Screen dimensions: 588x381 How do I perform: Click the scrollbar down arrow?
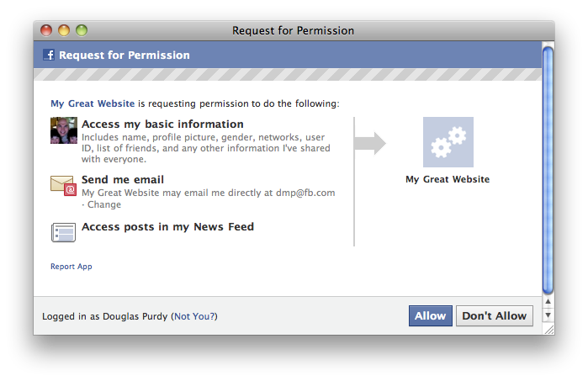[548, 315]
